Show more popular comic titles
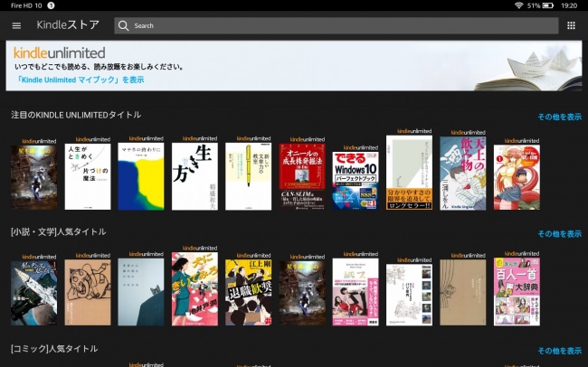Screen dimensions: 588x367 [x=559, y=351]
